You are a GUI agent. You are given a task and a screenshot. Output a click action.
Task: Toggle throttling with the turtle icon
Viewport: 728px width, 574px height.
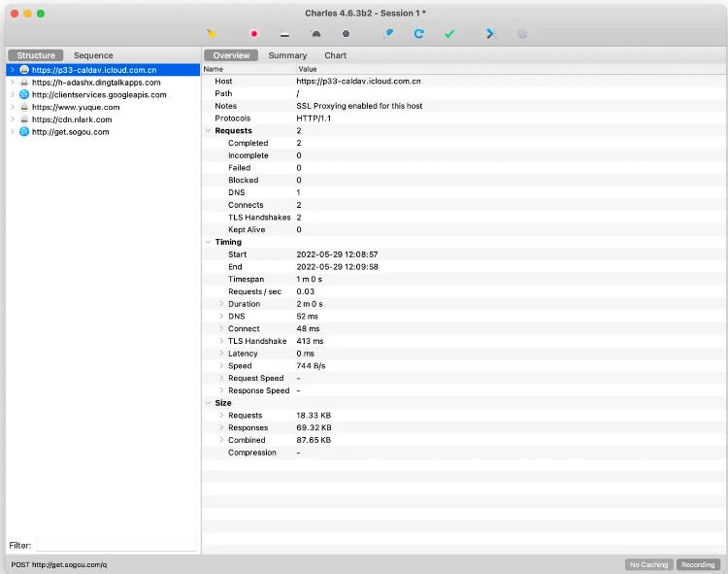(x=315, y=33)
